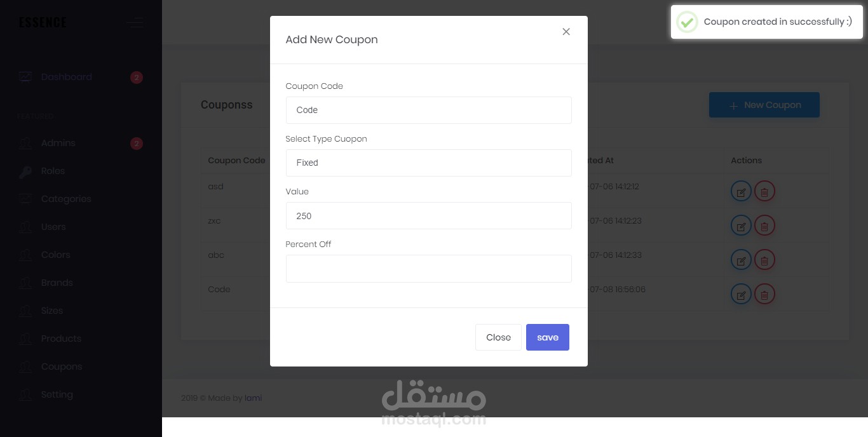
Task: Click the Roles key icon in sidebar
Action: point(25,171)
